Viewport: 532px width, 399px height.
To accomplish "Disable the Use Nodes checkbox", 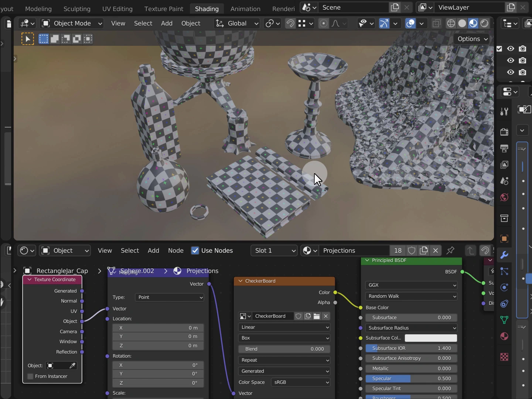I will [195, 250].
